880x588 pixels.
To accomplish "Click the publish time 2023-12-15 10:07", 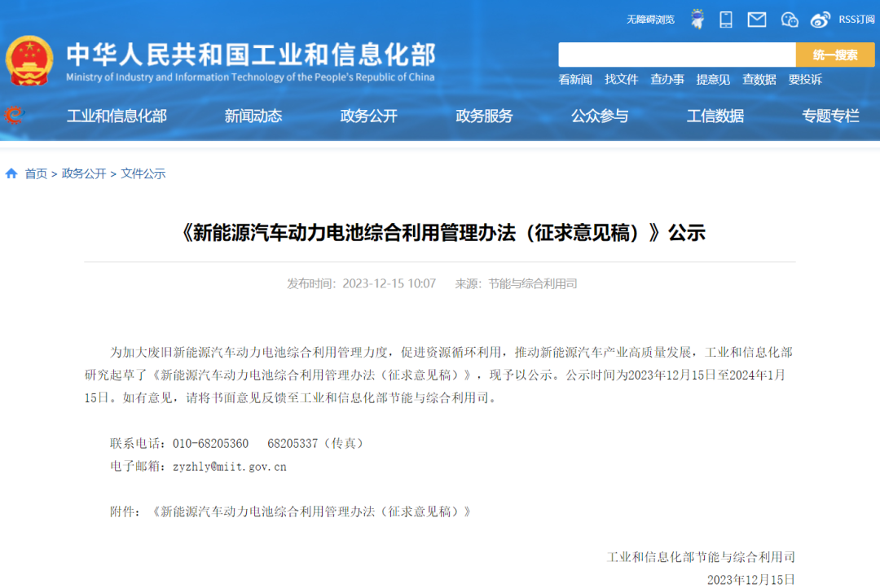I will tap(389, 283).
